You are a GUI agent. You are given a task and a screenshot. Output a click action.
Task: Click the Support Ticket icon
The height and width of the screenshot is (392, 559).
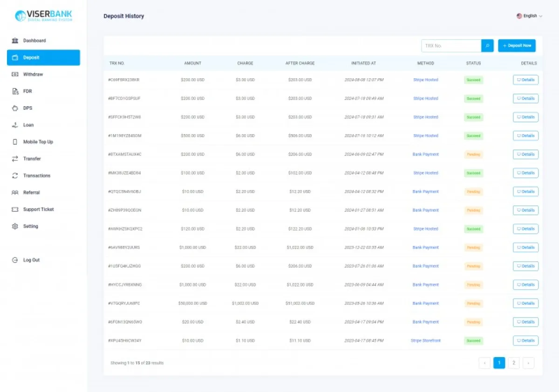(x=14, y=210)
